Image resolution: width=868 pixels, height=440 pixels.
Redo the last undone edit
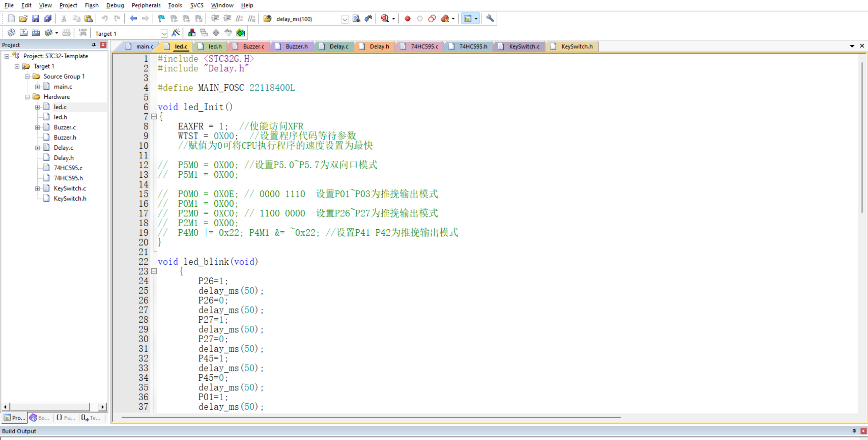point(117,19)
